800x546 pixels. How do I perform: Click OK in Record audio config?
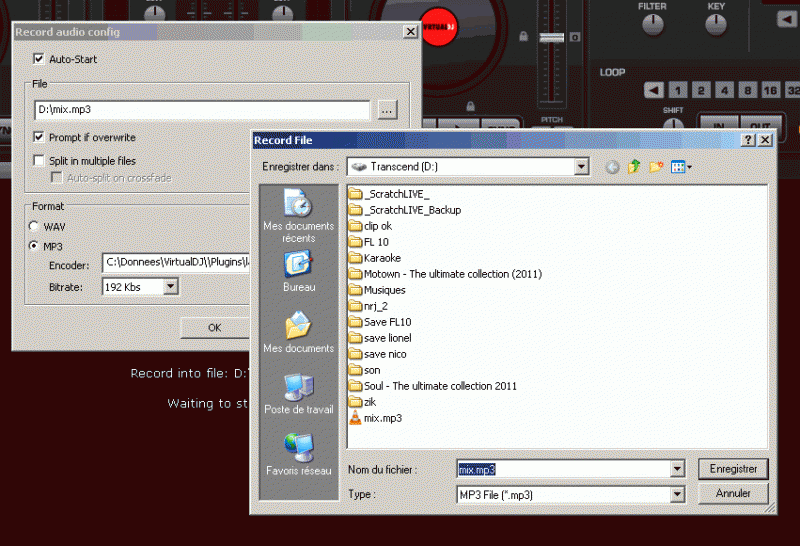214,328
